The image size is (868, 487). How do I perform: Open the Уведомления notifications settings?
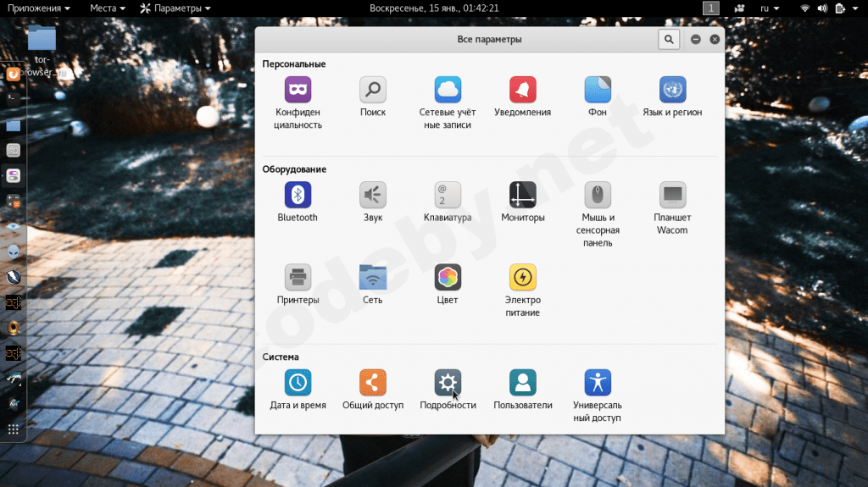click(522, 91)
